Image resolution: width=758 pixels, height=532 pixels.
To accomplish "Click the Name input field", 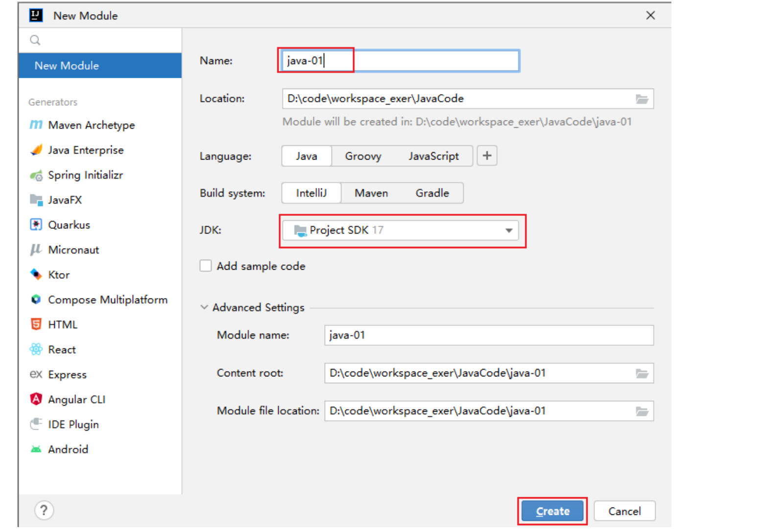I will (x=401, y=61).
